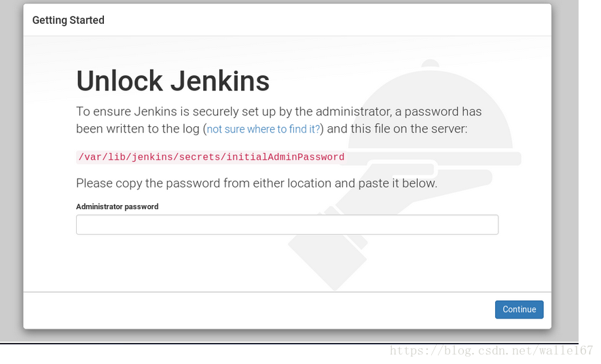Screen dimensions: 601x364
Task: Click the Unlock Jenkins heading
Action: (x=173, y=81)
